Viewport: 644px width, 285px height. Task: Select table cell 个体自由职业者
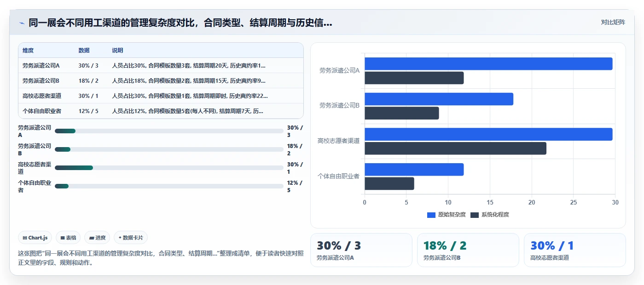42,111
